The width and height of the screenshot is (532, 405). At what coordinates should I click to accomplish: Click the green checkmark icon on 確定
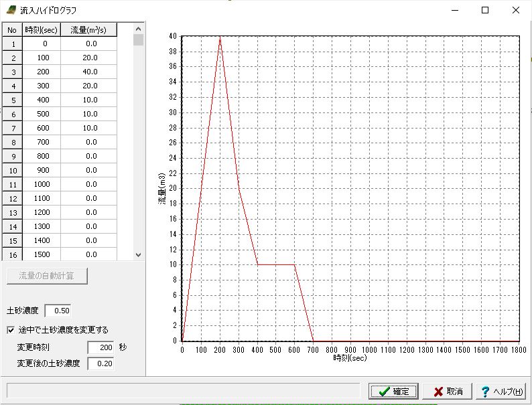384,392
